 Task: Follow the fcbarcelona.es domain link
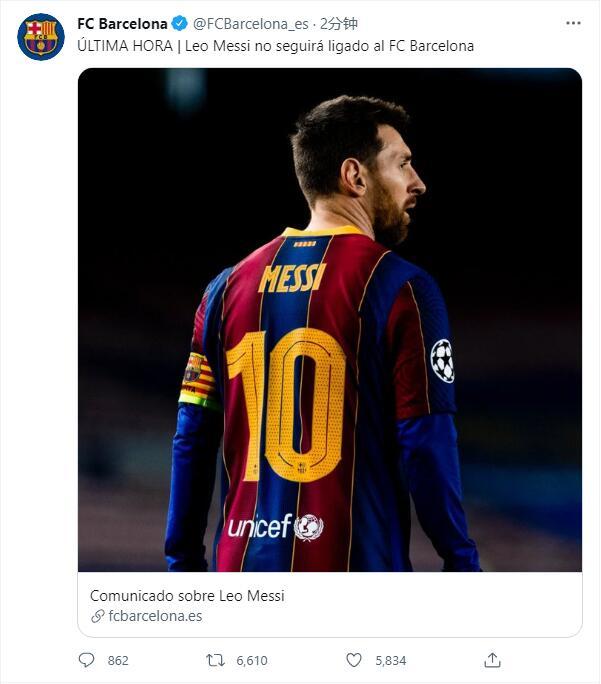[155, 616]
